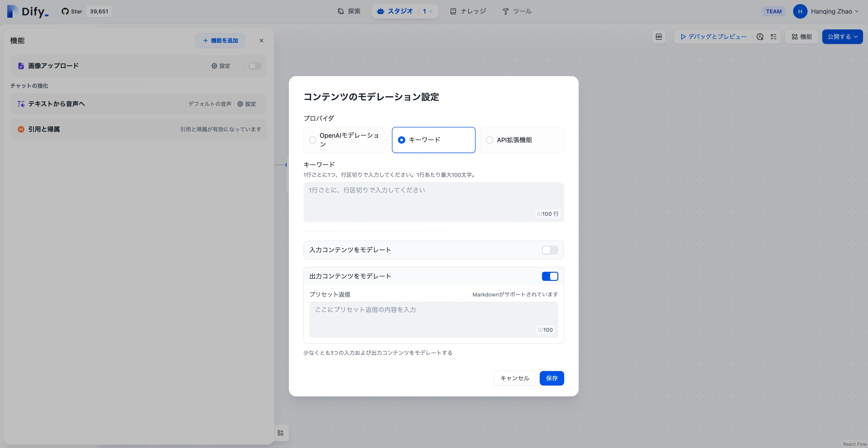
Task: Go to the ナレッジ tab
Action: pyautogui.click(x=468, y=12)
